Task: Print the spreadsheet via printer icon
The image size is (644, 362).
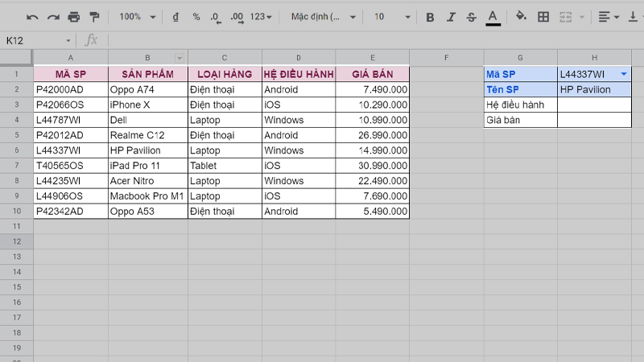Action: coord(74,17)
